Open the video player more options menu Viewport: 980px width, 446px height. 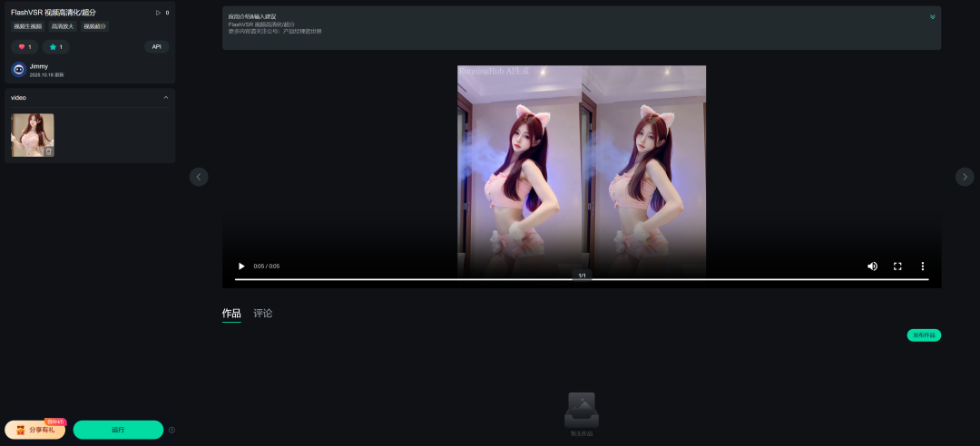click(x=923, y=267)
